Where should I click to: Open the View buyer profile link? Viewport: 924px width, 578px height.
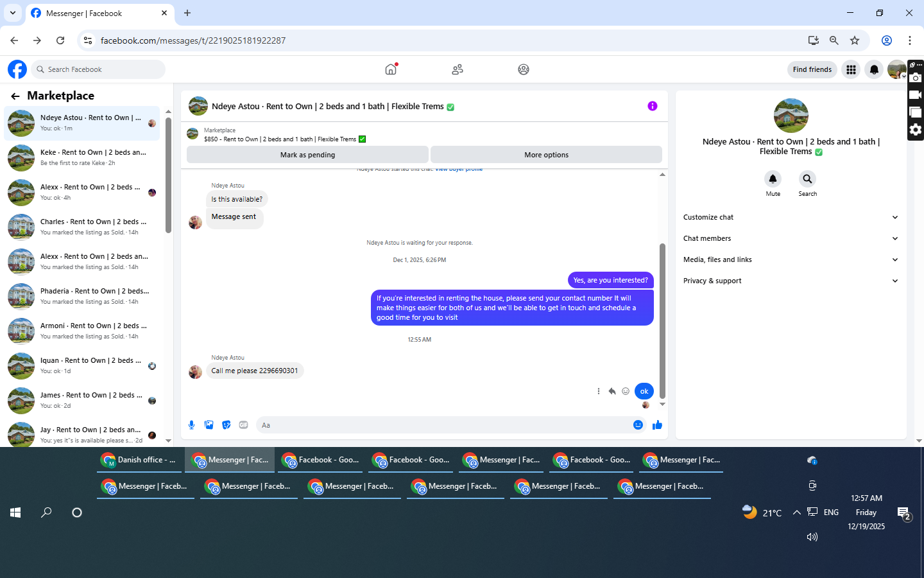pos(459,170)
